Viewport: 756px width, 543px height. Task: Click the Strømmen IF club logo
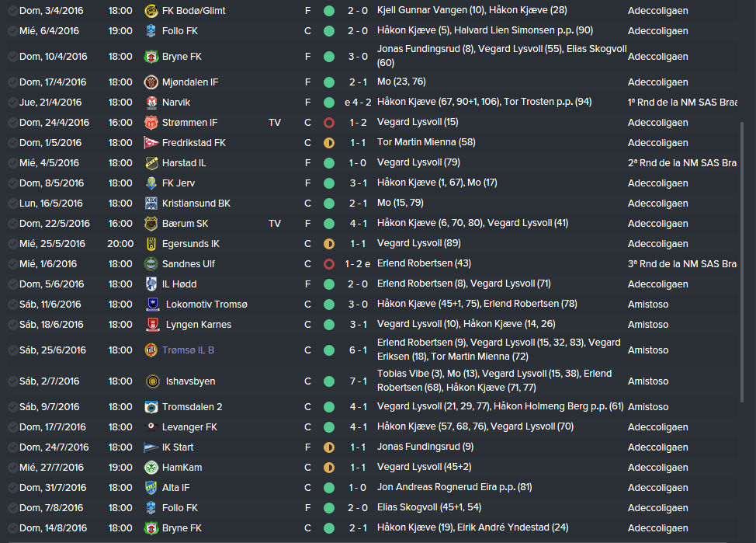151,123
